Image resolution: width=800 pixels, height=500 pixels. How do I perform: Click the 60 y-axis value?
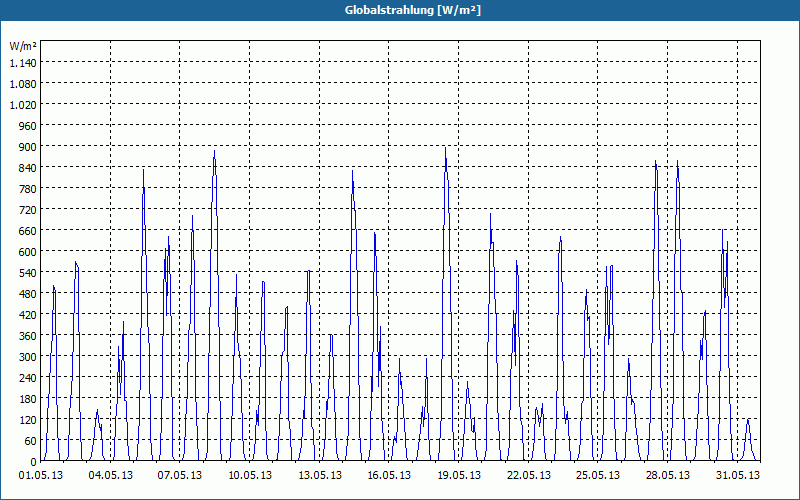(30, 441)
